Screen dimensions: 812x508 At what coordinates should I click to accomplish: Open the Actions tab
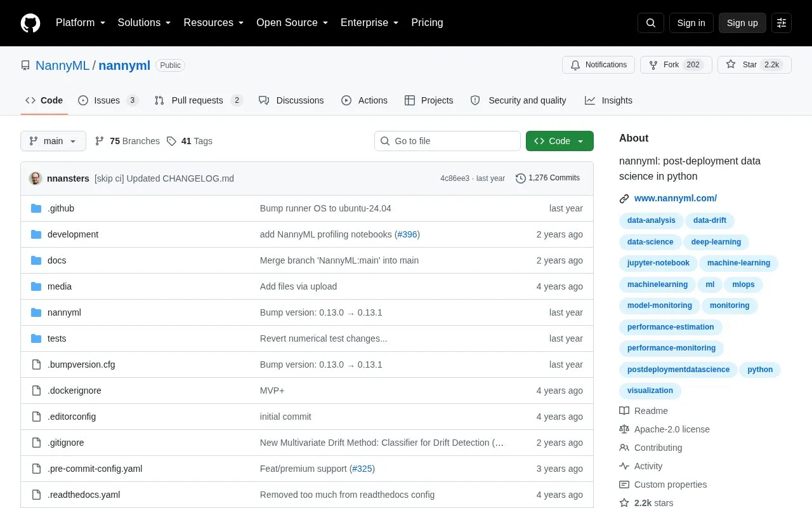[x=364, y=100]
